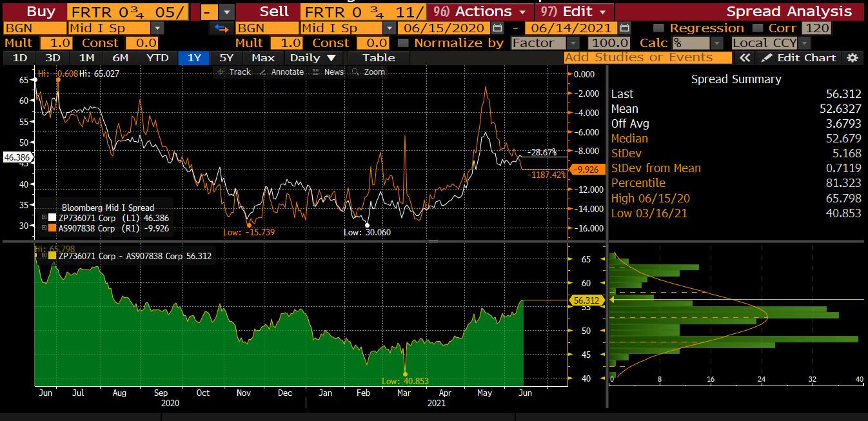This screenshot has height=421, width=868.
Task: Open the start date calendar picker
Action: click(497, 28)
